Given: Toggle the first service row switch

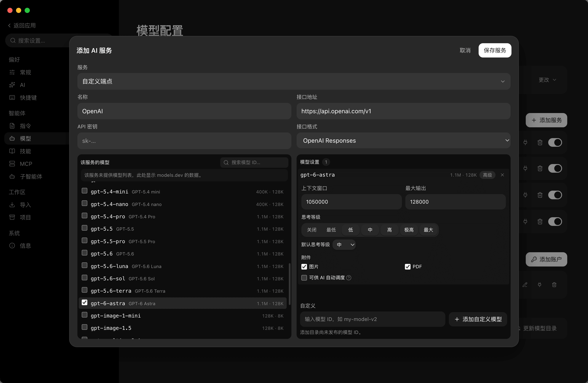Looking at the screenshot, I should (555, 142).
